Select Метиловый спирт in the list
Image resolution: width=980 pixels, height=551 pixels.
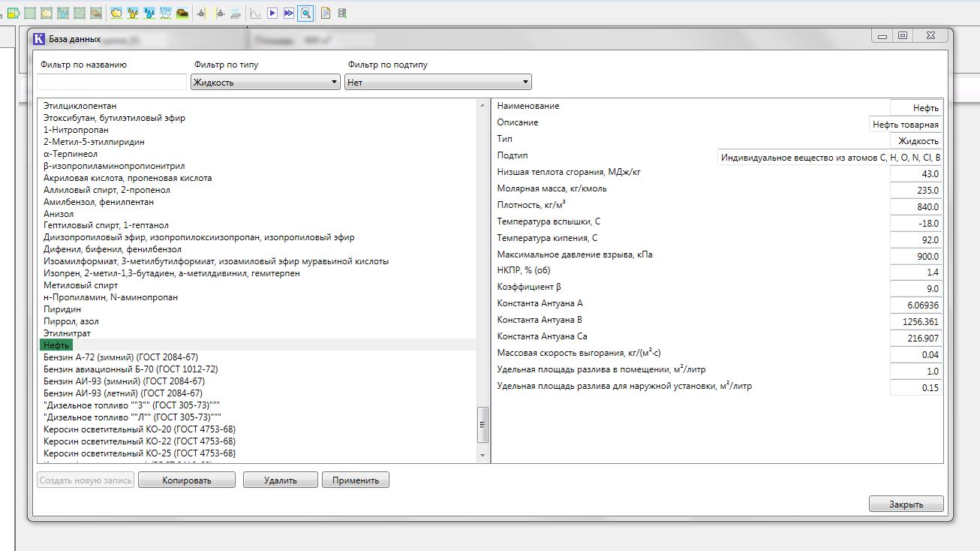[81, 285]
